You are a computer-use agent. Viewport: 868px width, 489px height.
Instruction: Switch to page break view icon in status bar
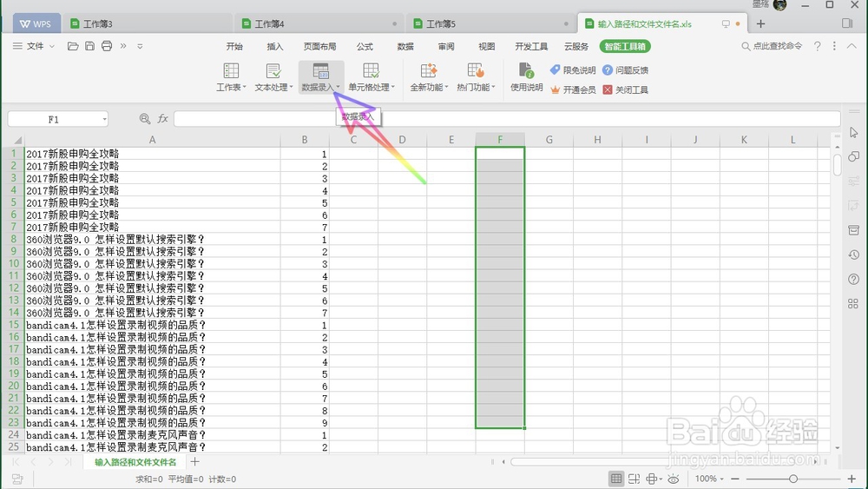(x=635, y=479)
